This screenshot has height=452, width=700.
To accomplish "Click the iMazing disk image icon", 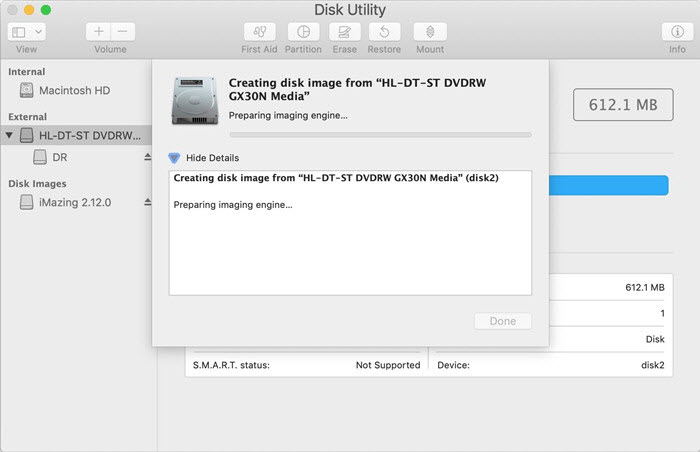I will tap(26, 202).
